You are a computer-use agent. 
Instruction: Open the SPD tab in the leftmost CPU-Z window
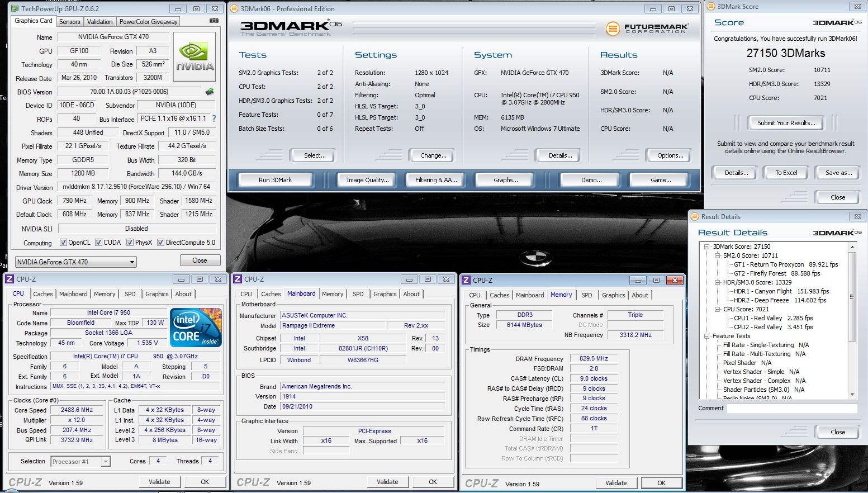pyautogui.click(x=130, y=294)
